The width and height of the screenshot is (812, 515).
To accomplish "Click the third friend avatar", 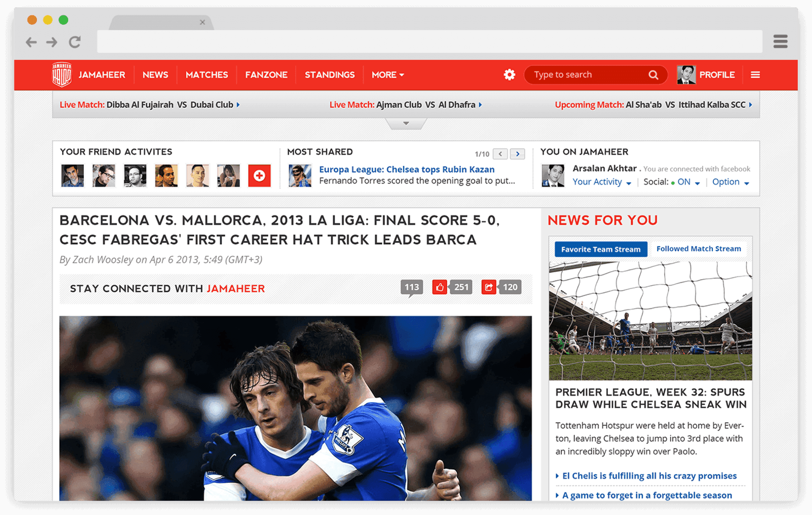I will [x=135, y=175].
